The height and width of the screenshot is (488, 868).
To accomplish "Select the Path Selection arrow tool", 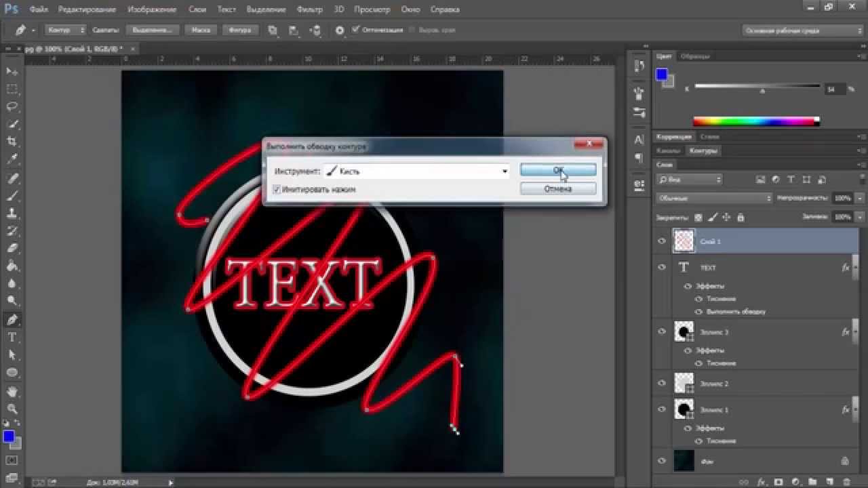I will tap(12, 355).
